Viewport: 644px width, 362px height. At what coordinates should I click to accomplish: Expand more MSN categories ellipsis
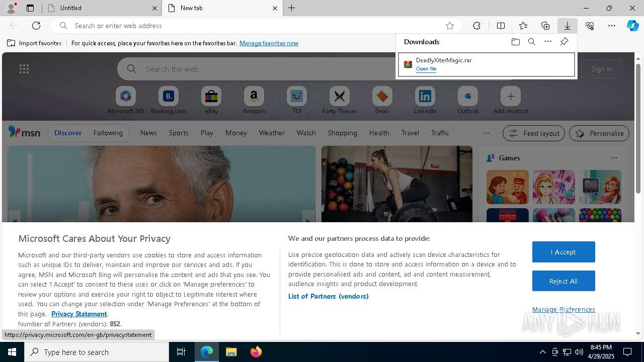pos(486,133)
